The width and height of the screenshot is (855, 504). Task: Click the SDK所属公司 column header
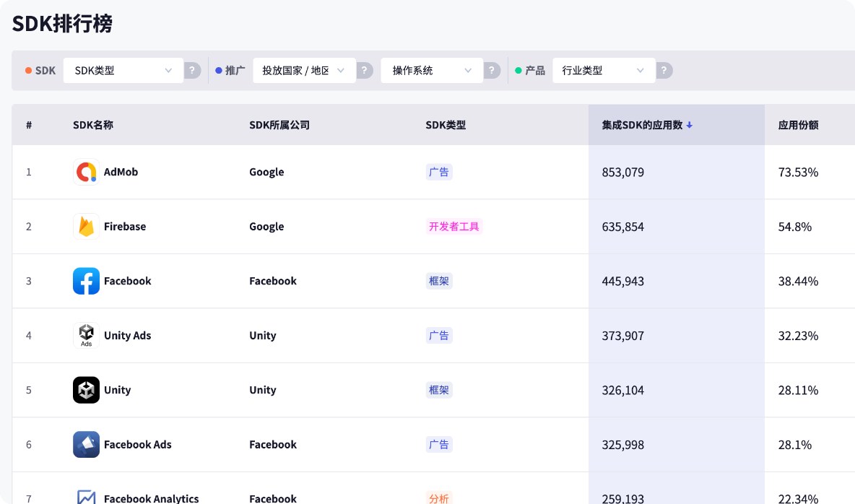pos(279,125)
